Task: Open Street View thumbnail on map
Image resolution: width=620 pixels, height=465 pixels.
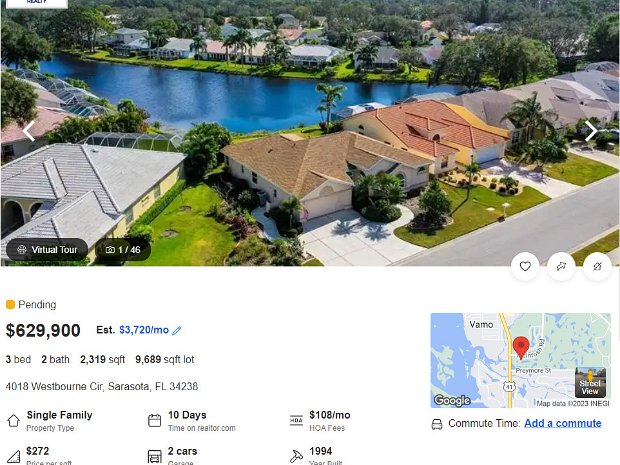Action: (x=590, y=382)
